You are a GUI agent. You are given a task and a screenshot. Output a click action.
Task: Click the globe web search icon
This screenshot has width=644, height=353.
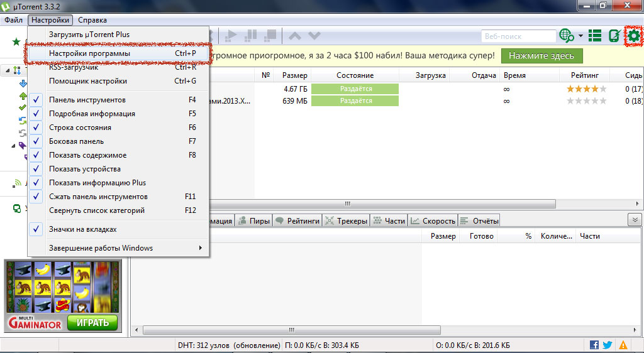tap(567, 36)
